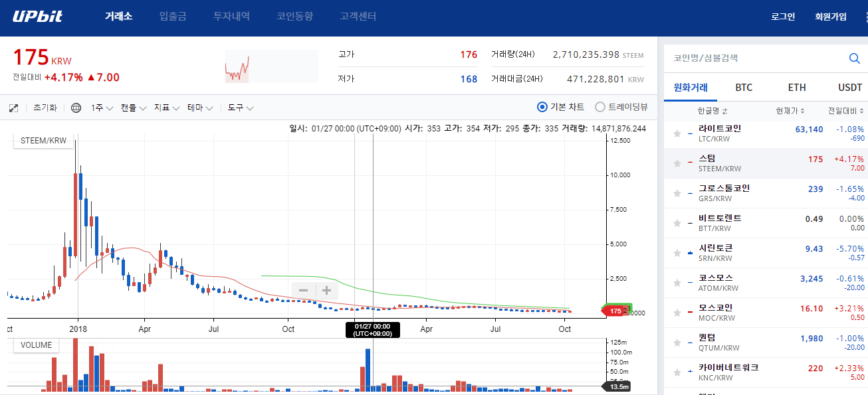Favorite star for 그로스톨코인 row
This screenshot has height=395, width=868.
pos(677,193)
